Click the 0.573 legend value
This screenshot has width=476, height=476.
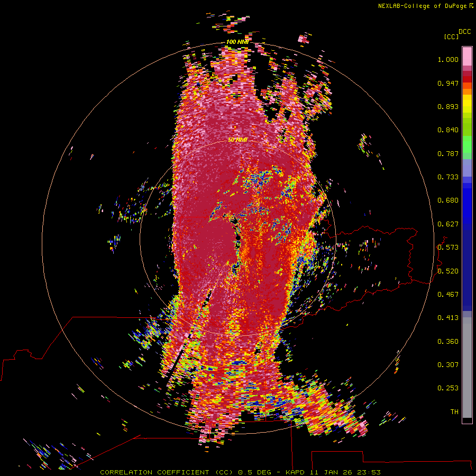click(x=448, y=248)
